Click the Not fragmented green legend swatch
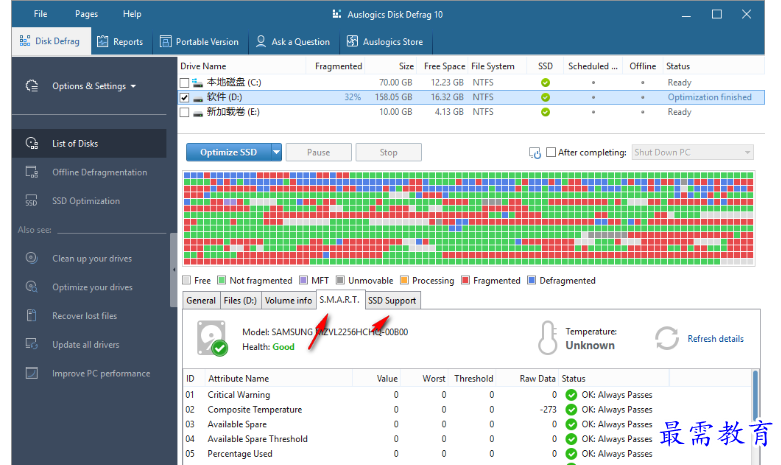Image resolution: width=781 pixels, height=465 pixels. coord(222,280)
